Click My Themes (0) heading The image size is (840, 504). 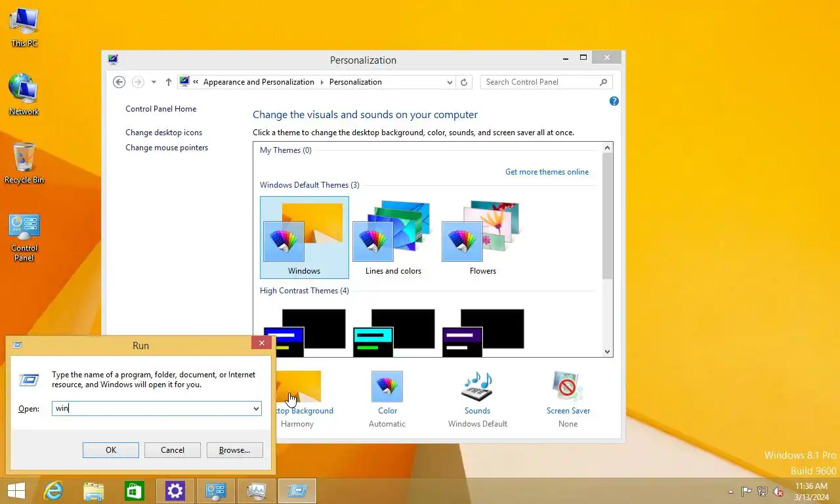(x=285, y=150)
